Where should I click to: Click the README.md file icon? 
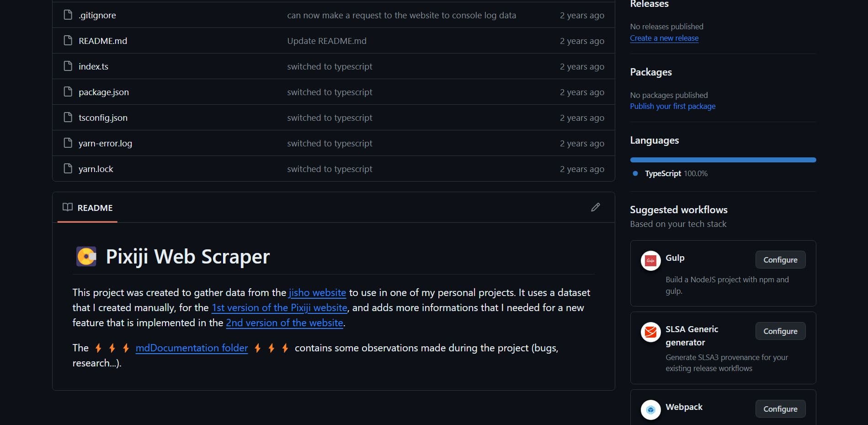coord(68,40)
